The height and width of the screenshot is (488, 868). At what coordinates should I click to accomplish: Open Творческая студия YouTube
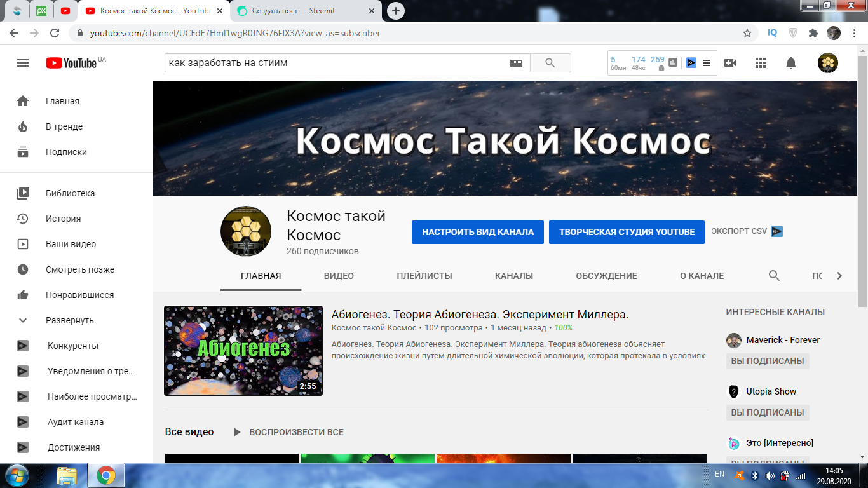tap(627, 232)
